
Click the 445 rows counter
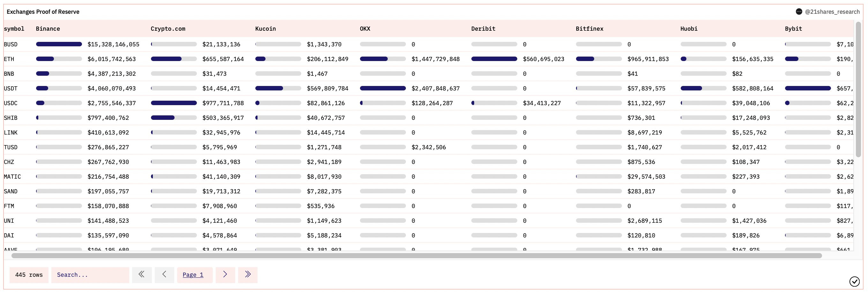[29, 275]
